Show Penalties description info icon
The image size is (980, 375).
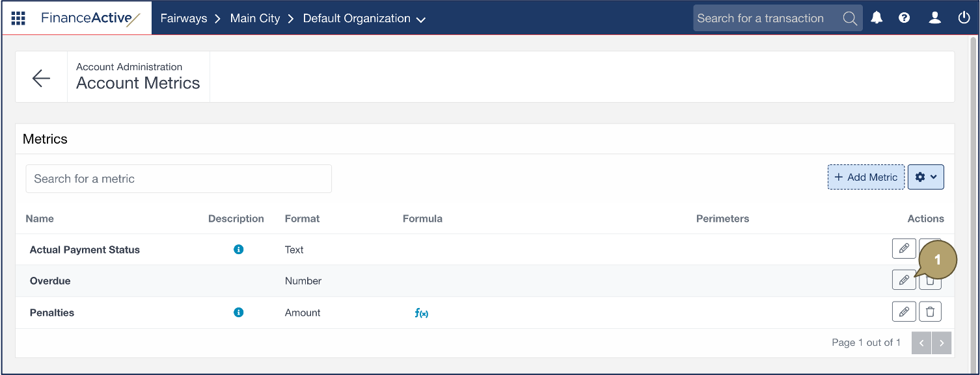238,313
